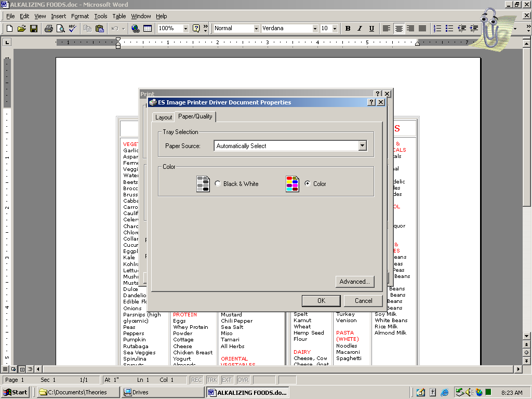The width and height of the screenshot is (532, 399).
Task: Decrease the paragraph indent
Action: pyautogui.click(x=462, y=29)
